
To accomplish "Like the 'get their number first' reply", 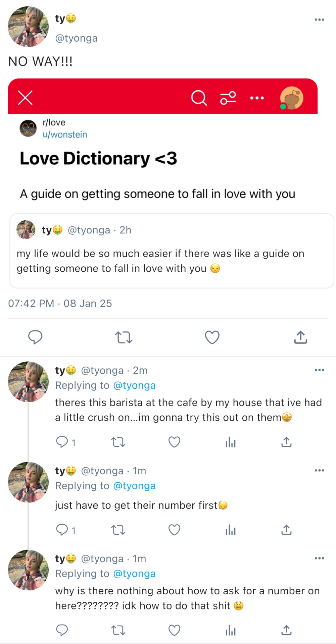I will (x=174, y=530).
